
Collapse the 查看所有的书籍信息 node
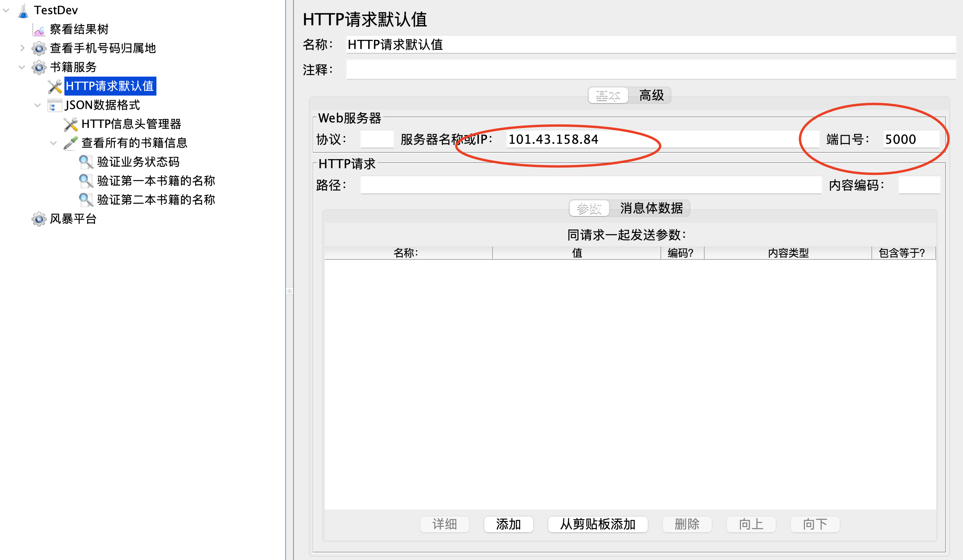[x=53, y=143]
